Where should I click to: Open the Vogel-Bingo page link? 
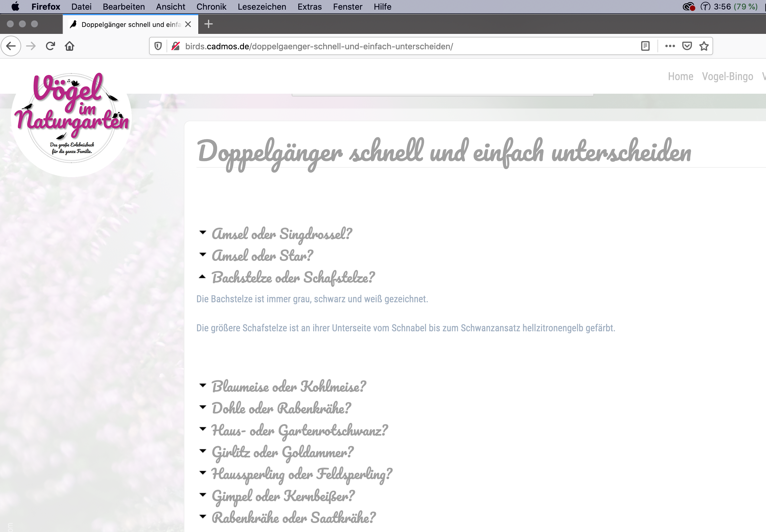pyautogui.click(x=727, y=76)
